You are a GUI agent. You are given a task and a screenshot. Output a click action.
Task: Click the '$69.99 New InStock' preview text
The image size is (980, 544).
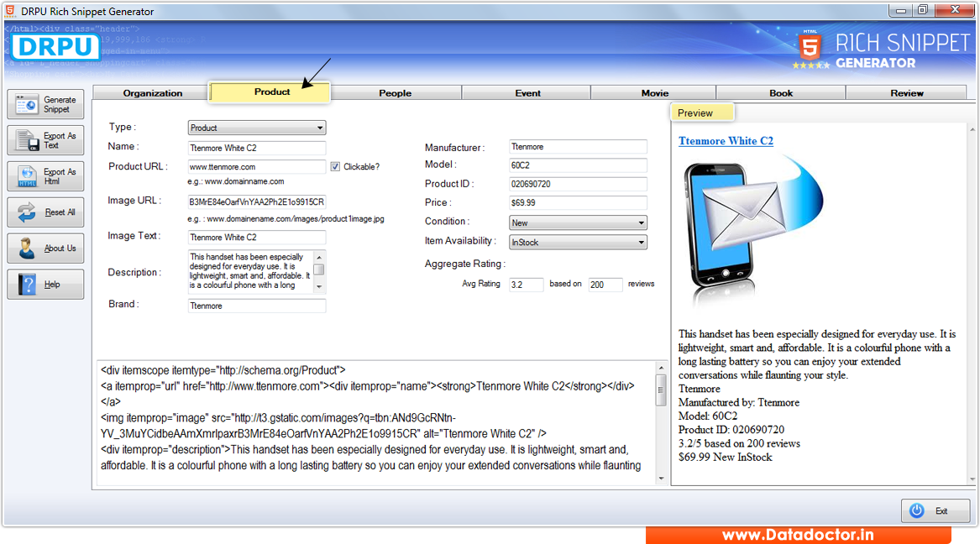[x=725, y=458]
